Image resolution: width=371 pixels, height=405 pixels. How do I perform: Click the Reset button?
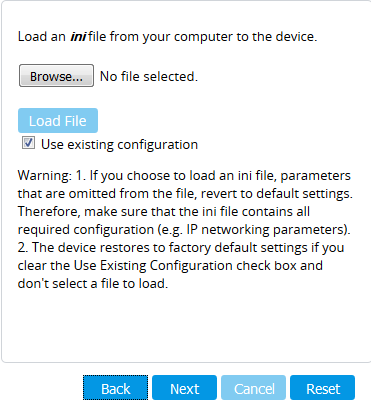[322, 387]
